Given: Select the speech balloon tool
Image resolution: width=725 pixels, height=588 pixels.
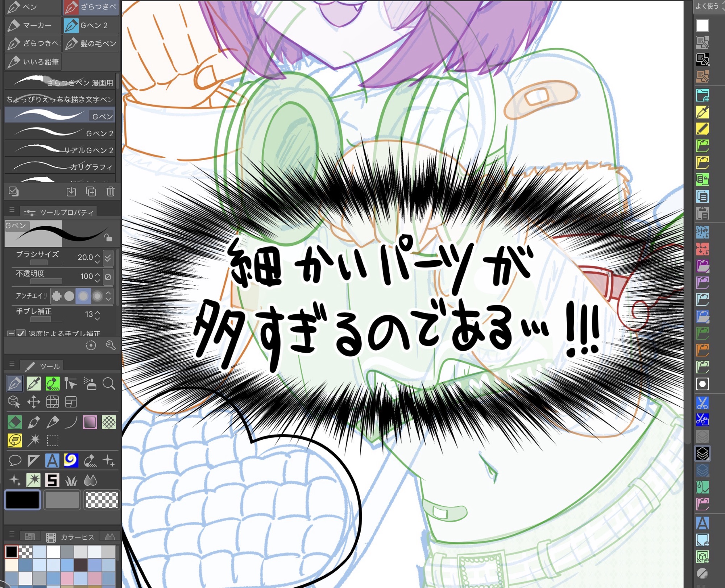Looking at the screenshot, I should pos(14,461).
